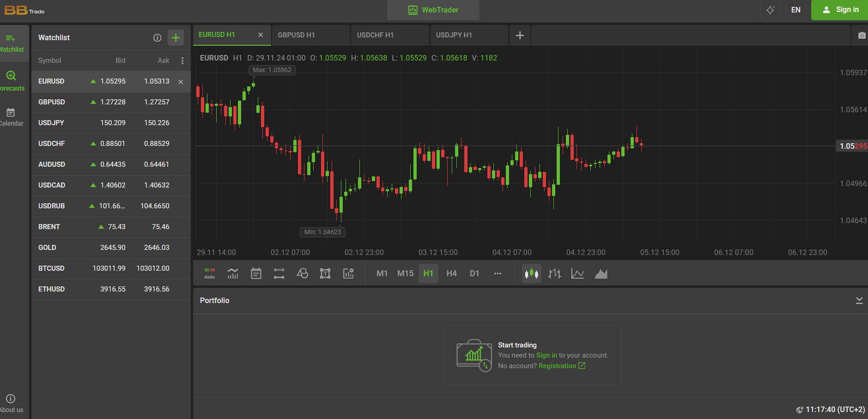Open chart settings icon
Screen dimensions: 868x419
(x=348, y=273)
